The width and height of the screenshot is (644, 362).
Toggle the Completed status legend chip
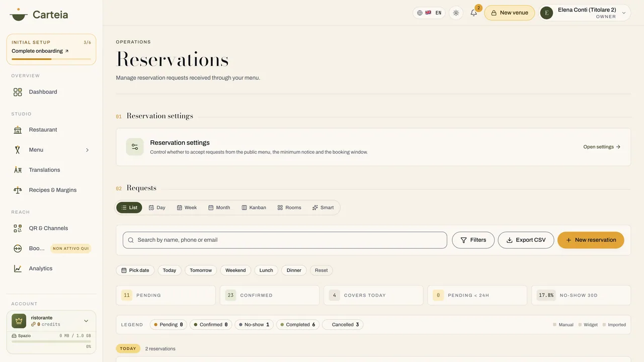(x=298, y=325)
